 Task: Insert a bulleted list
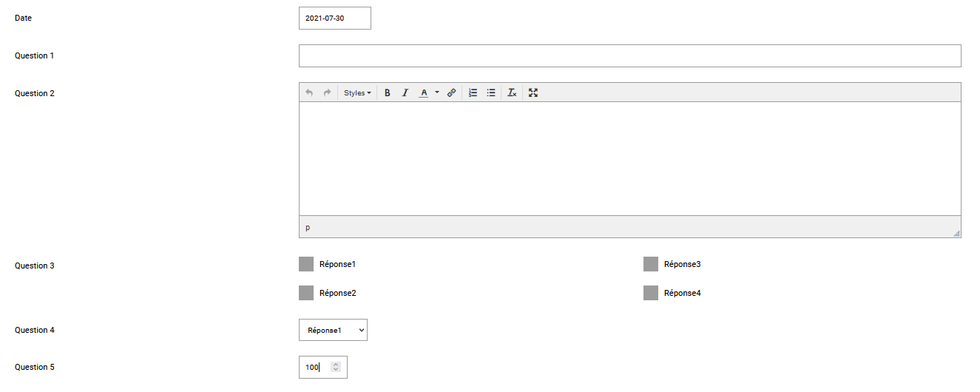pyautogui.click(x=491, y=93)
